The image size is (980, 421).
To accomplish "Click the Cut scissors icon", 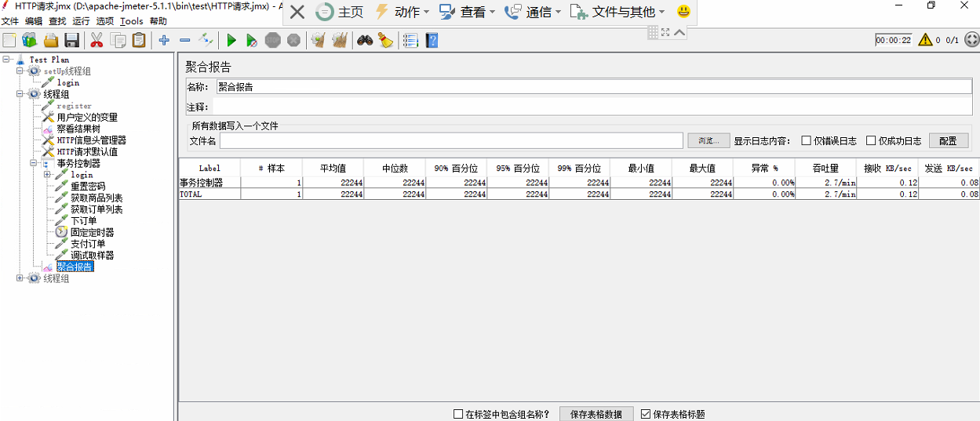I will click(97, 40).
